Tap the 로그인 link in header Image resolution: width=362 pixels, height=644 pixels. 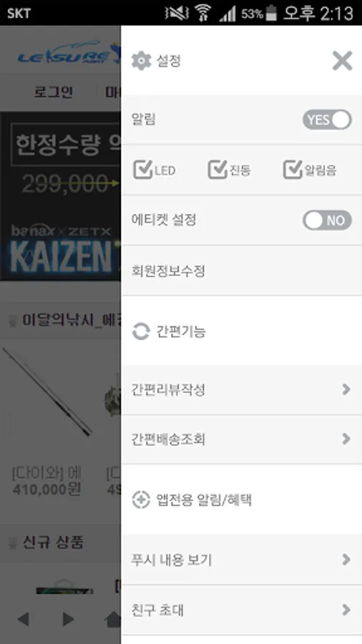click(54, 92)
